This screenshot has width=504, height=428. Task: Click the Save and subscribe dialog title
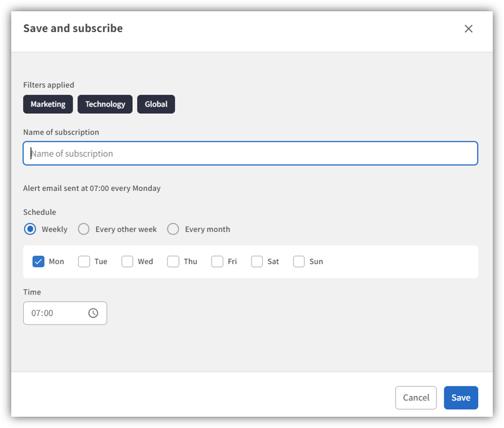73,28
